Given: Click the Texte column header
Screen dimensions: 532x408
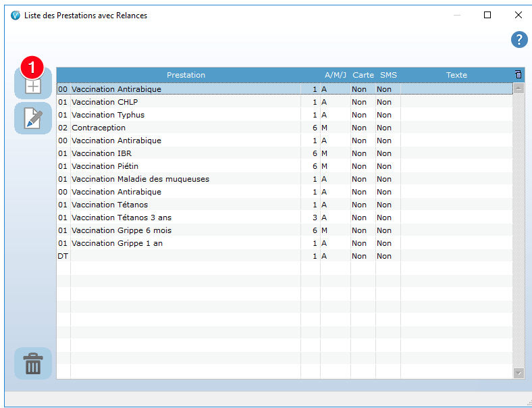Looking at the screenshot, I should 456,75.
